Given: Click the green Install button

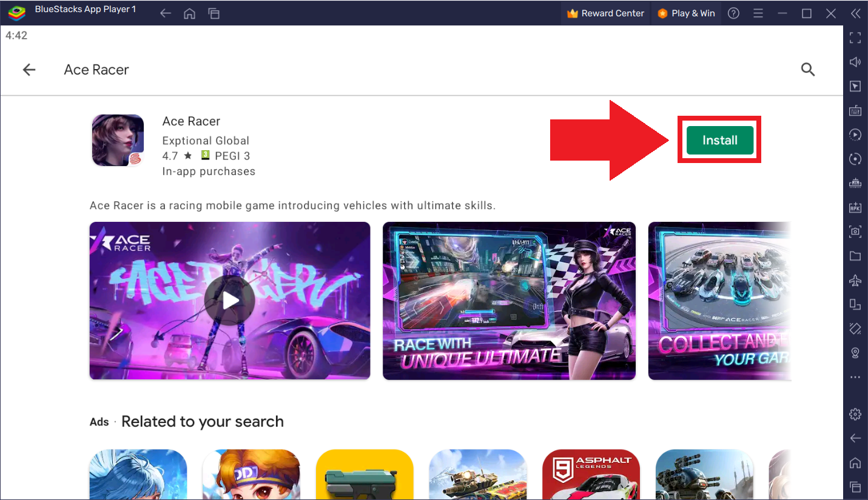Looking at the screenshot, I should 719,140.
